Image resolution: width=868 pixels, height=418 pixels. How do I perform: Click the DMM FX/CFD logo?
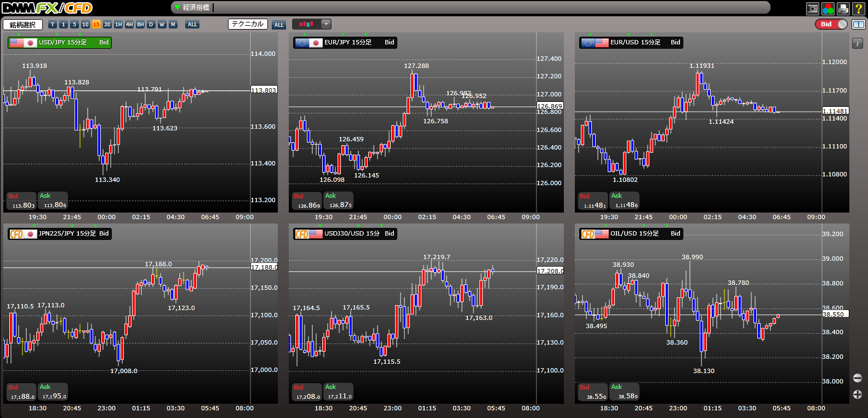click(x=47, y=8)
